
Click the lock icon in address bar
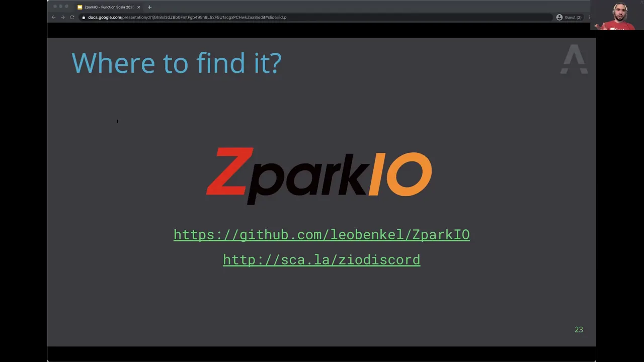click(x=84, y=17)
